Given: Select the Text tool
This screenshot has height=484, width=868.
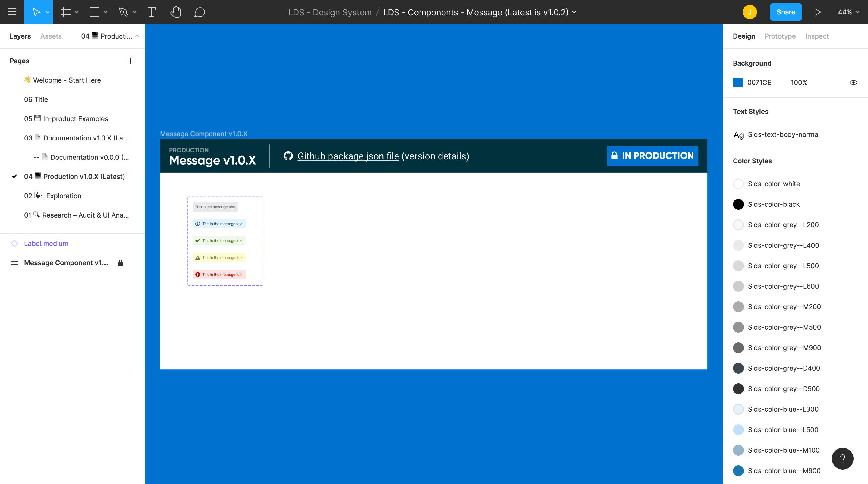Looking at the screenshot, I should [x=152, y=12].
